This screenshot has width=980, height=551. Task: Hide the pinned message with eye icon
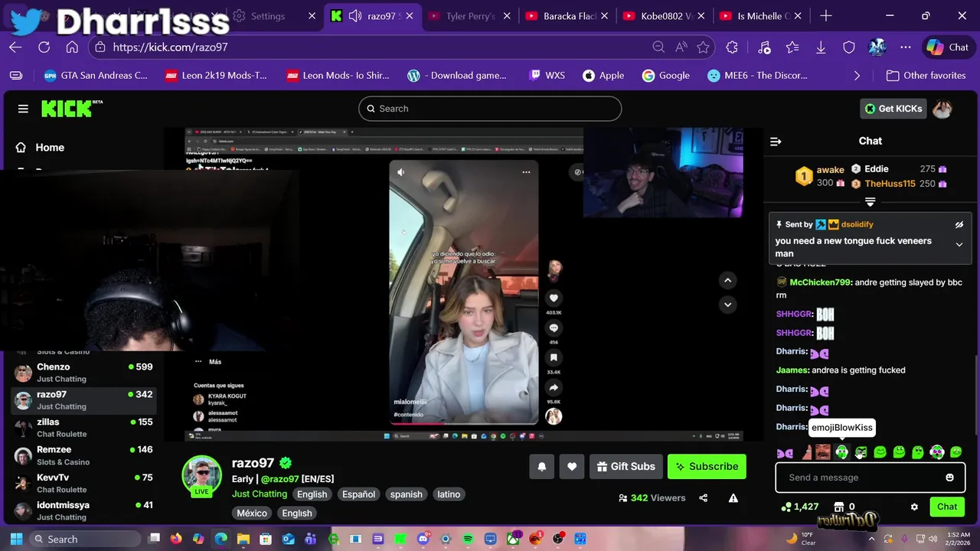(959, 225)
